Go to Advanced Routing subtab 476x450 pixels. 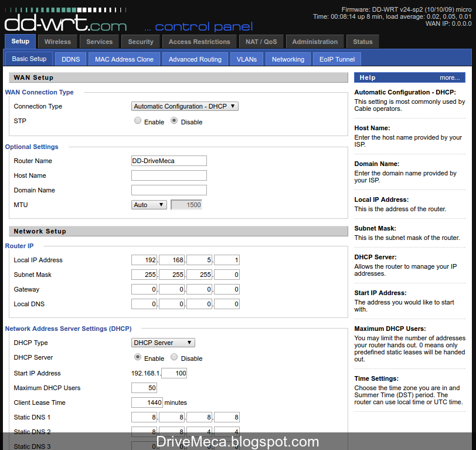tap(195, 59)
